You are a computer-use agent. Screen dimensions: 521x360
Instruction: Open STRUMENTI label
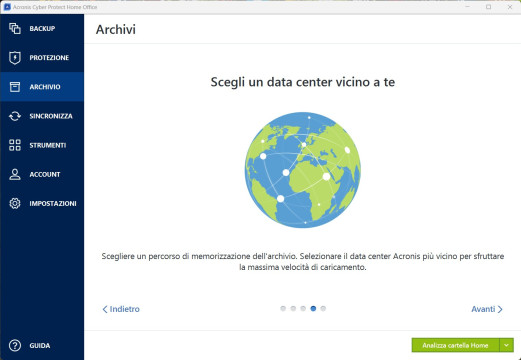(x=48, y=145)
